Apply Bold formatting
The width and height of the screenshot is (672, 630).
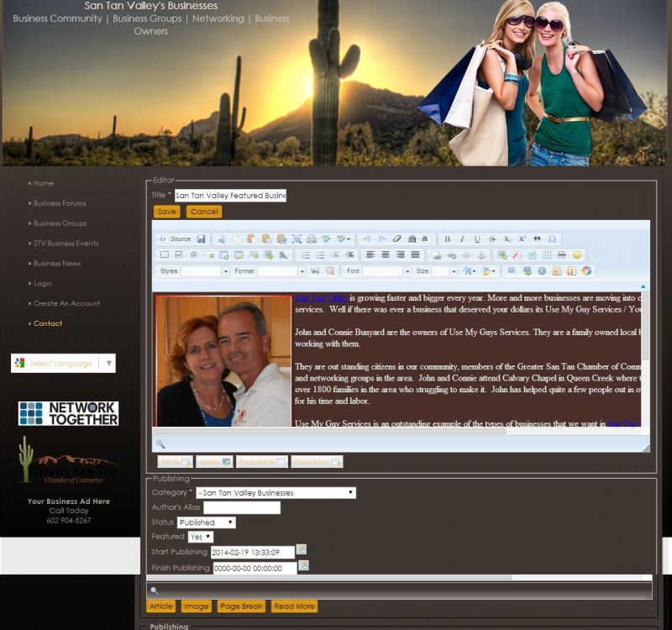[x=447, y=239]
